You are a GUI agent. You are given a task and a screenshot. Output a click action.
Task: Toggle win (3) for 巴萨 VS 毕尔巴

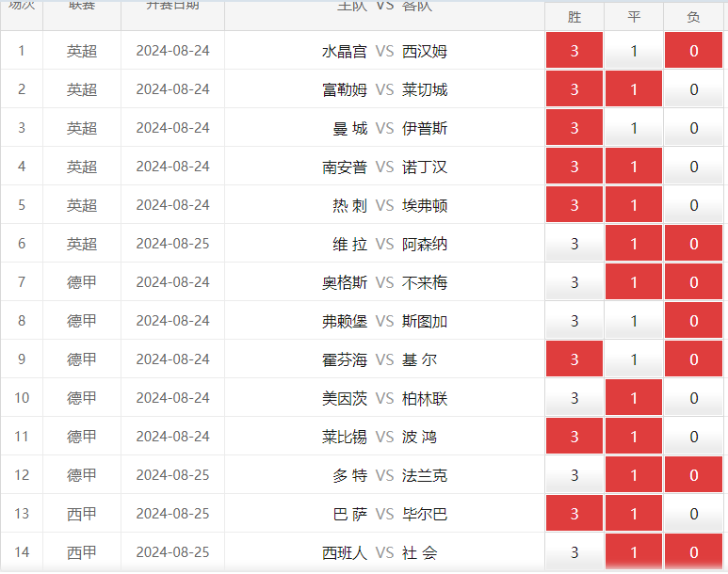[x=574, y=513]
